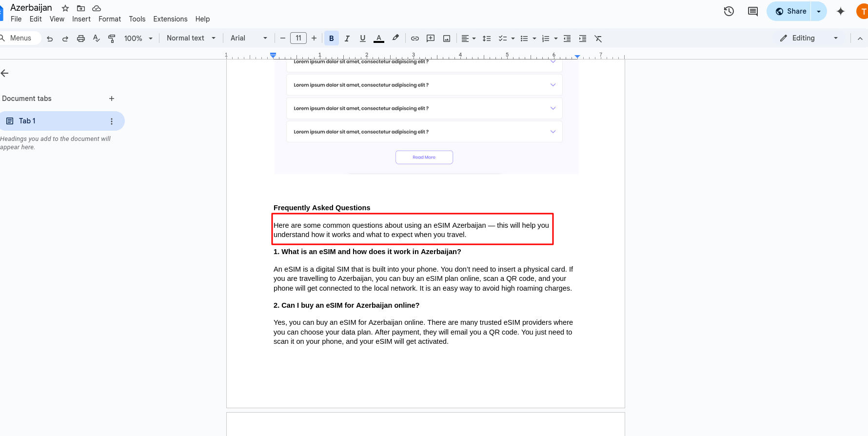The width and height of the screenshot is (868, 436).
Task: Select the Paint format tool
Action: point(112,39)
